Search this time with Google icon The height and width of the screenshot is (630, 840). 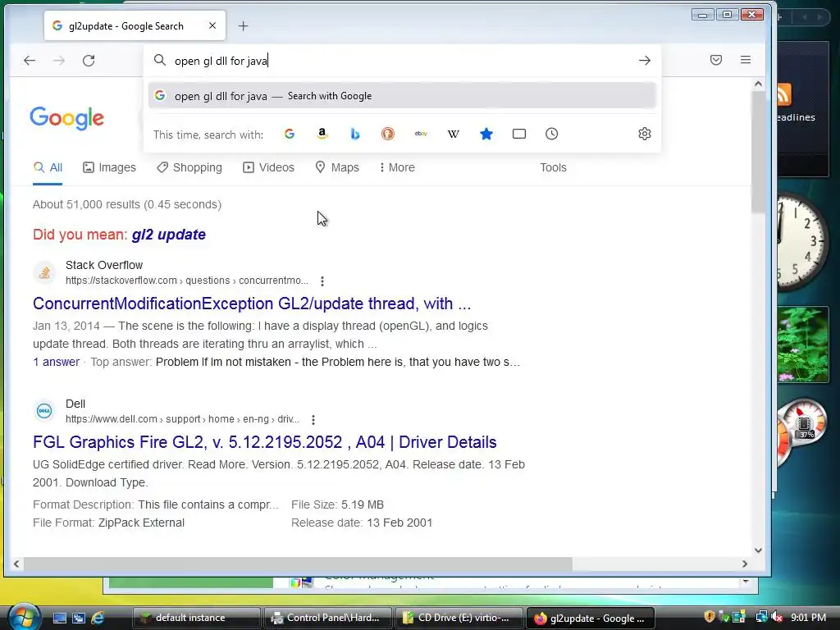click(290, 134)
